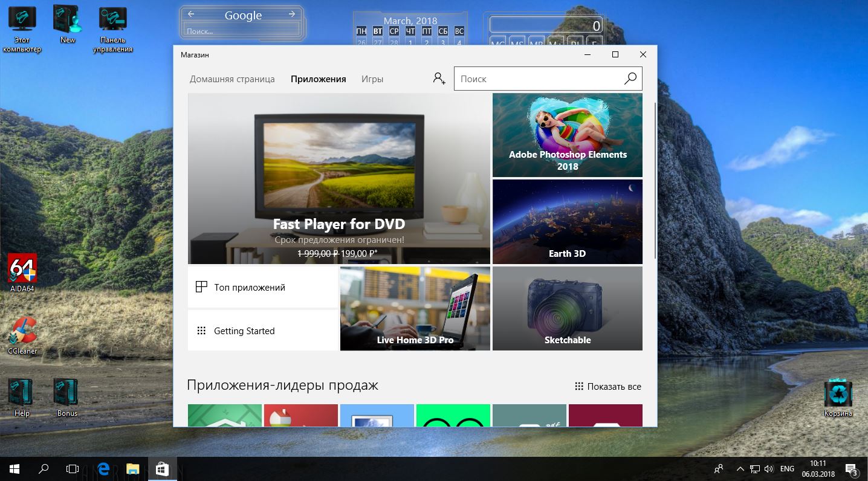Select the Приложения tab
Image resolution: width=868 pixels, height=481 pixels.
click(x=318, y=79)
